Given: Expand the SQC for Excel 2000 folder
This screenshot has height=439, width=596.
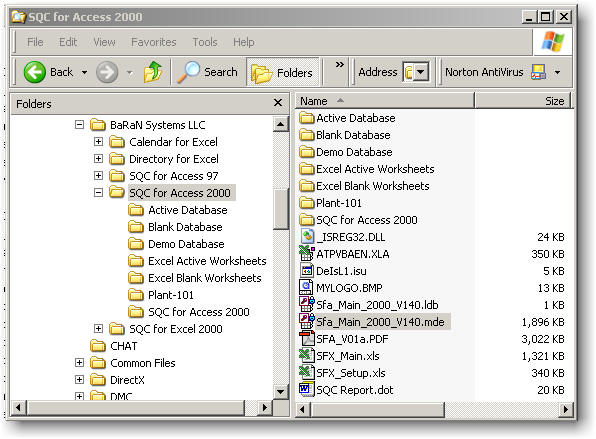Looking at the screenshot, I should click(x=98, y=328).
